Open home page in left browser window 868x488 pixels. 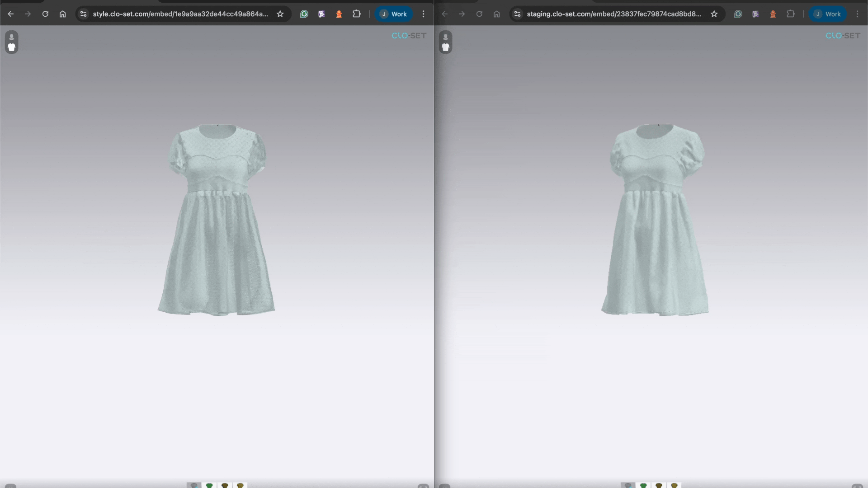click(63, 14)
